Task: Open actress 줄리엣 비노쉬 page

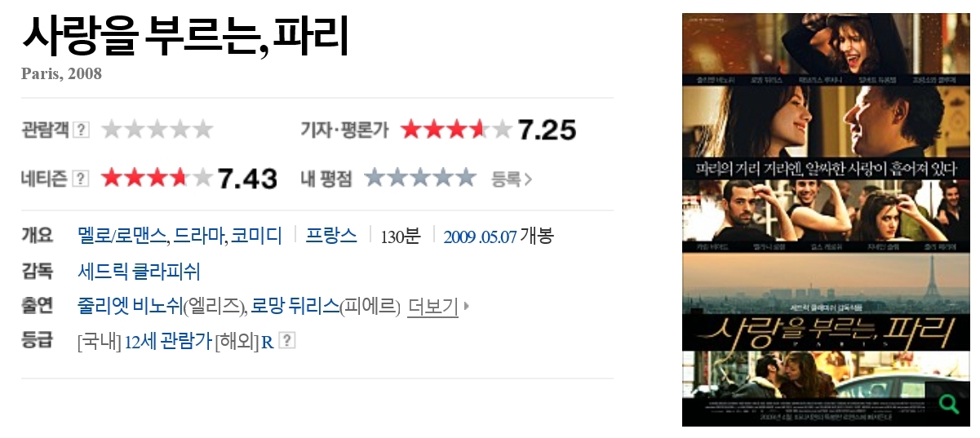Action: click(130, 307)
